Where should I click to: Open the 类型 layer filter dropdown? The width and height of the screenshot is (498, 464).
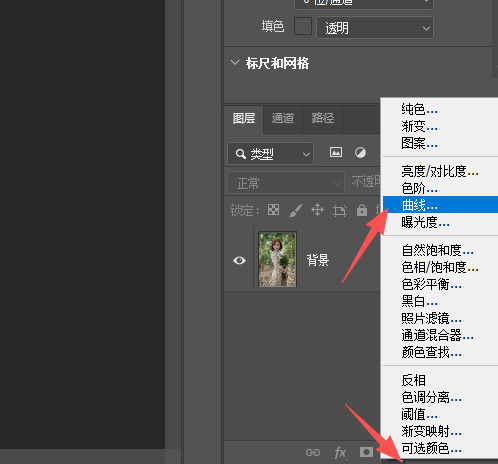pos(270,154)
